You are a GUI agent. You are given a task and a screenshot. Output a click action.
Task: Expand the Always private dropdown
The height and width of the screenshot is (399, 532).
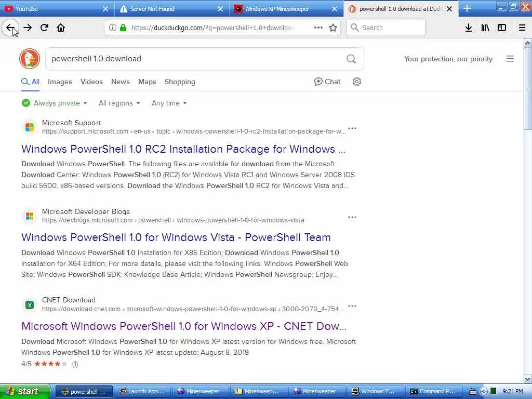[54, 103]
